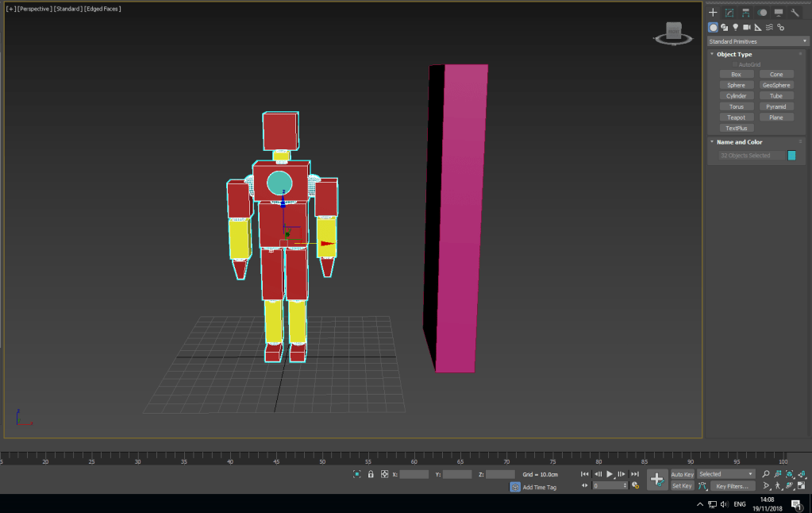Open the Edged Faces viewport menu
This screenshot has height=513, width=812.
101,8
